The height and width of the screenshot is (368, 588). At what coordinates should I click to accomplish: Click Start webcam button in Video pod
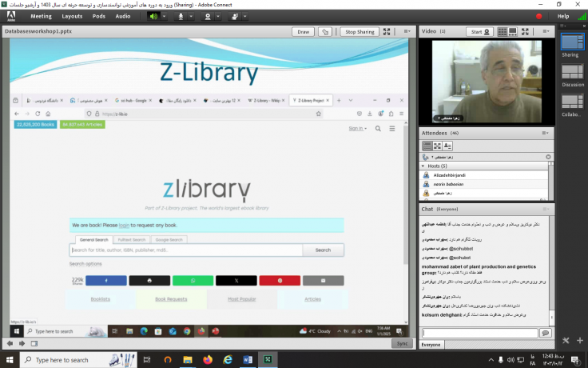coord(479,32)
